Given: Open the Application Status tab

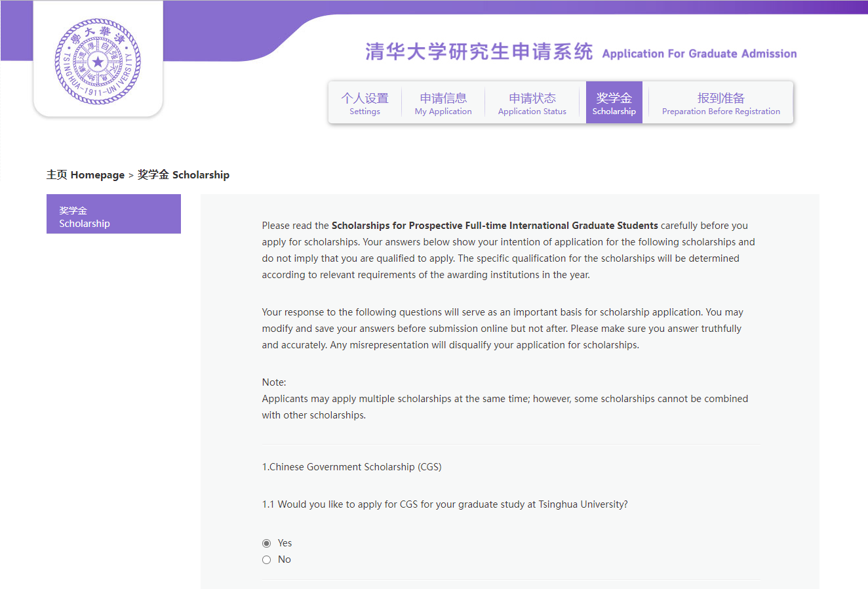Looking at the screenshot, I should [532, 104].
